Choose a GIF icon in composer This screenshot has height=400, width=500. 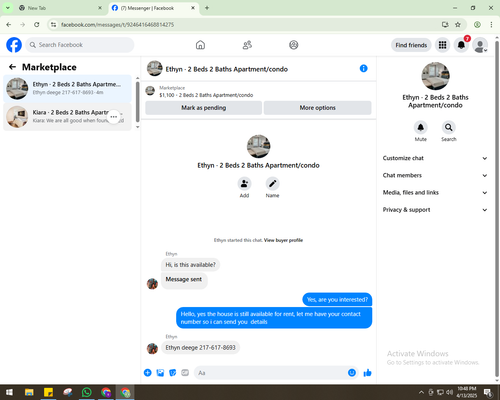[185, 373]
